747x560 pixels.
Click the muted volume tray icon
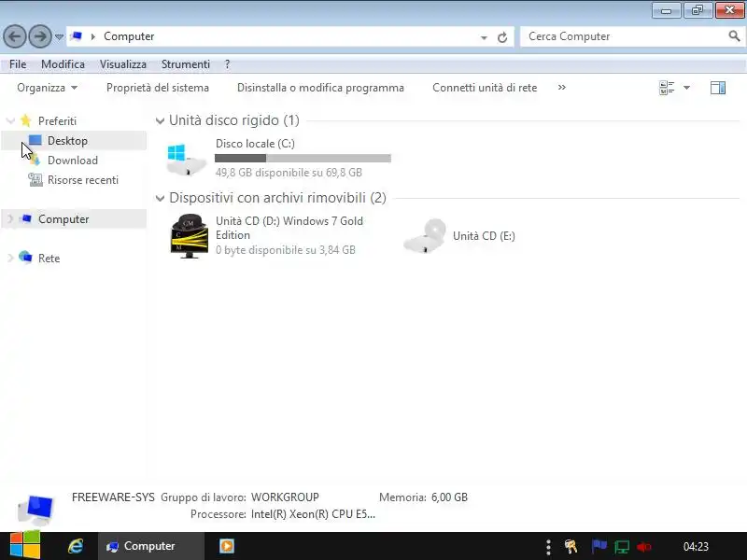pyautogui.click(x=643, y=547)
